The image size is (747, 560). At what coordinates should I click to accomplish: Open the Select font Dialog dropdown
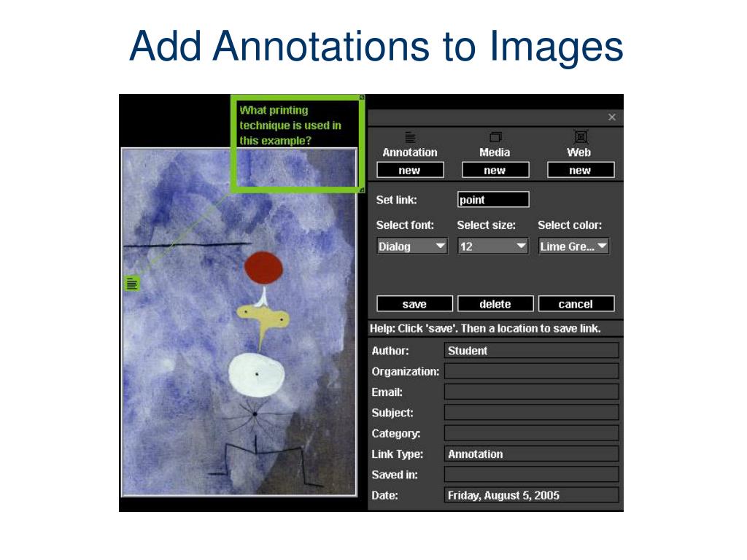tap(412, 246)
